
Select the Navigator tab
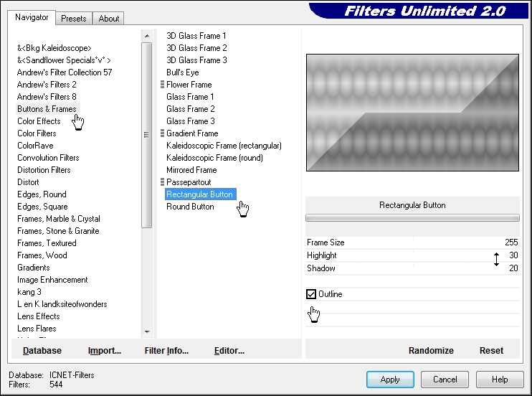coord(32,17)
